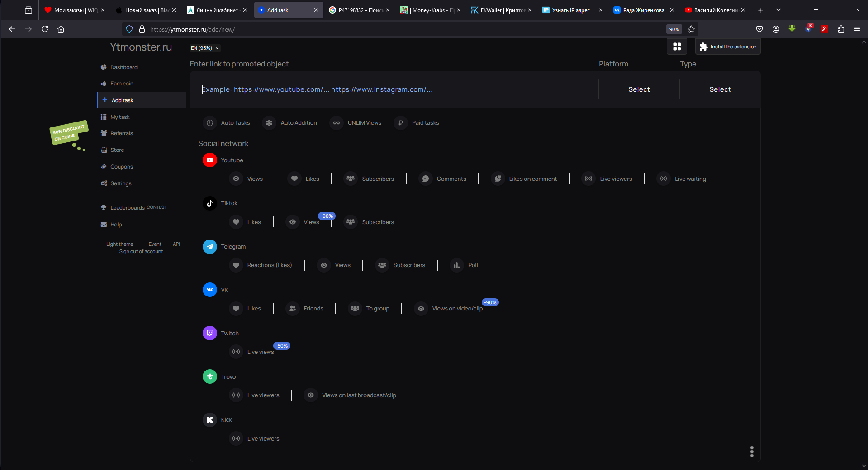Click the YouTube social network icon
This screenshot has width=868, height=470.
(x=209, y=160)
